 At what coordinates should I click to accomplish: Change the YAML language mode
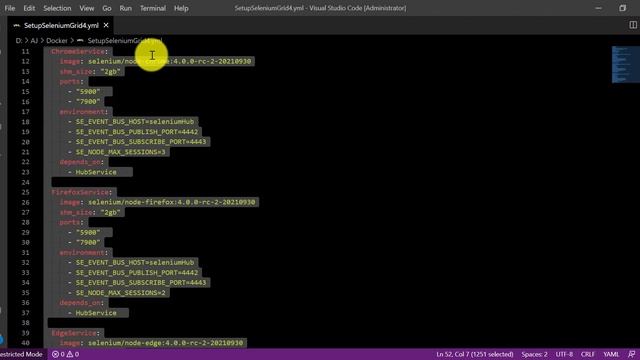tap(611, 354)
